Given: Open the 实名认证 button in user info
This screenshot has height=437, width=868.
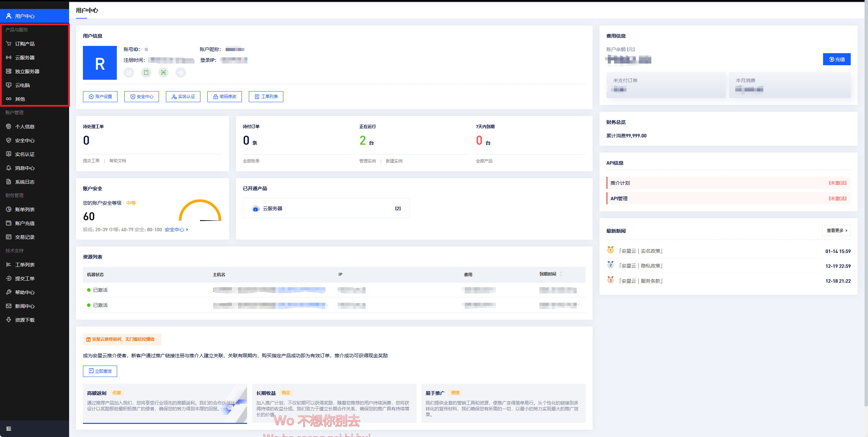Looking at the screenshot, I should tap(183, 97).
